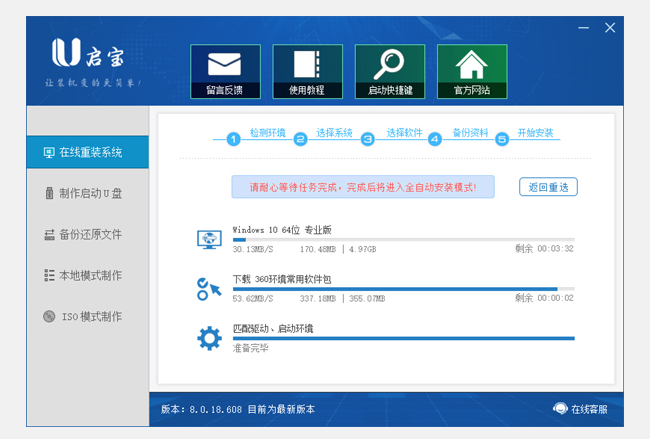This screenshot has height=439, width=650.
Task: Select ISO模式制作 in the sidebar
Action: [87, 316]
